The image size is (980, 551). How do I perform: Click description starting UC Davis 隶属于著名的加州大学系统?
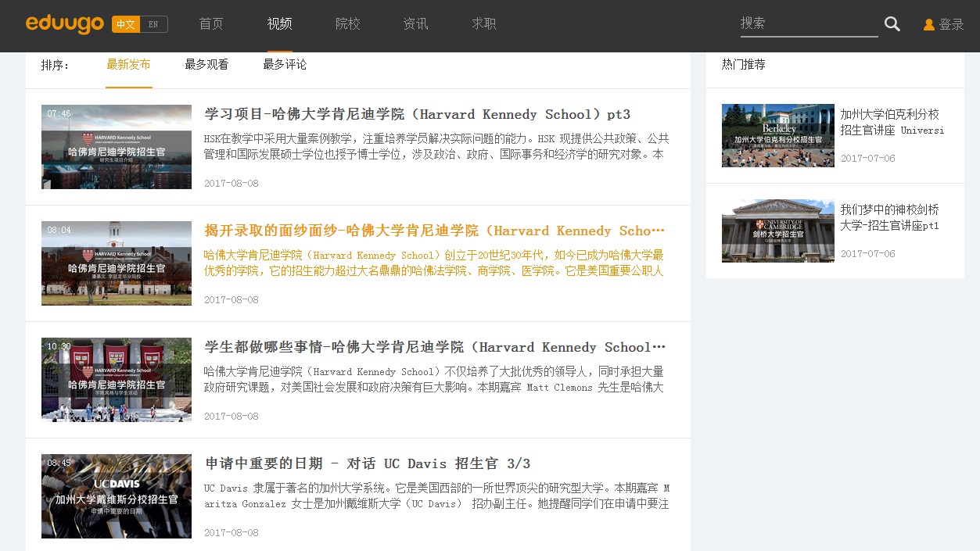[436, 496]
